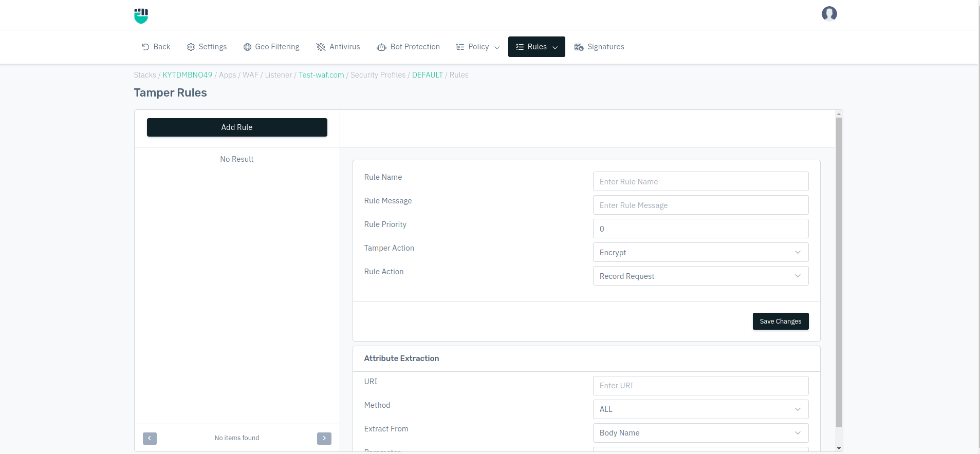Focus the Enter Rule Message field
This screenshot has height=454, width=980.
(700, 205)
